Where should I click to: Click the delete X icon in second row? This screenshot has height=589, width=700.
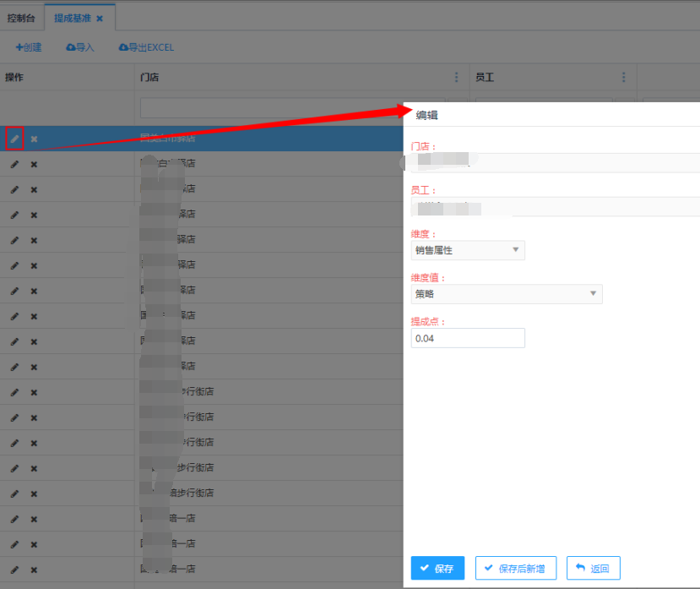pyautogui.click(x=34, y=164)
